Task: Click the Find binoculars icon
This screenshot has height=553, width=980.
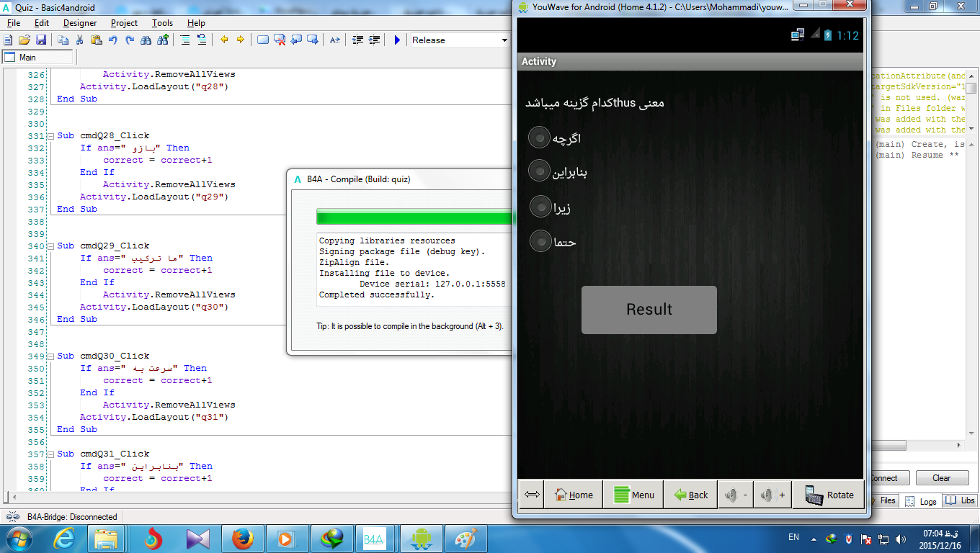Action: pos(146,40)
